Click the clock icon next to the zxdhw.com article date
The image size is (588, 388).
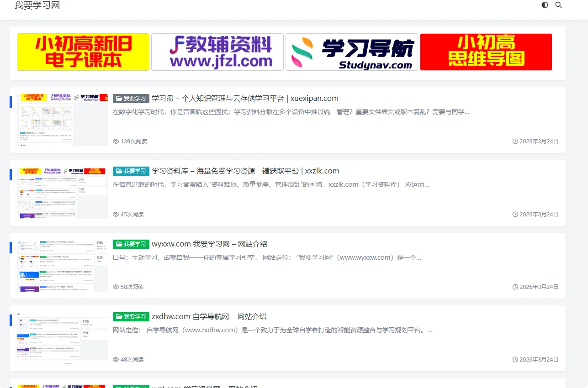click(x=516, y=359)
